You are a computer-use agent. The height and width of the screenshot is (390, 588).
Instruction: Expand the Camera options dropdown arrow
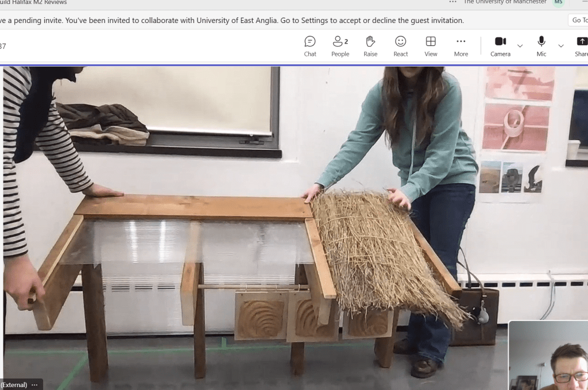tap(520, 46)
